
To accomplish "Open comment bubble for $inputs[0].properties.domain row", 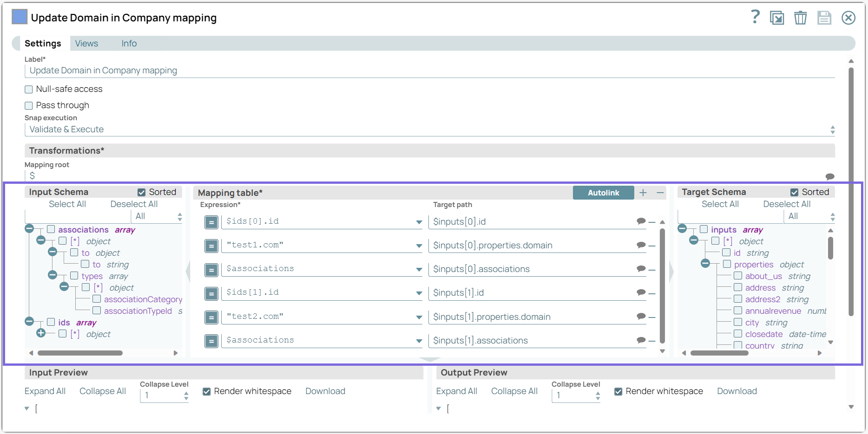I will click(x=641, y=245).
